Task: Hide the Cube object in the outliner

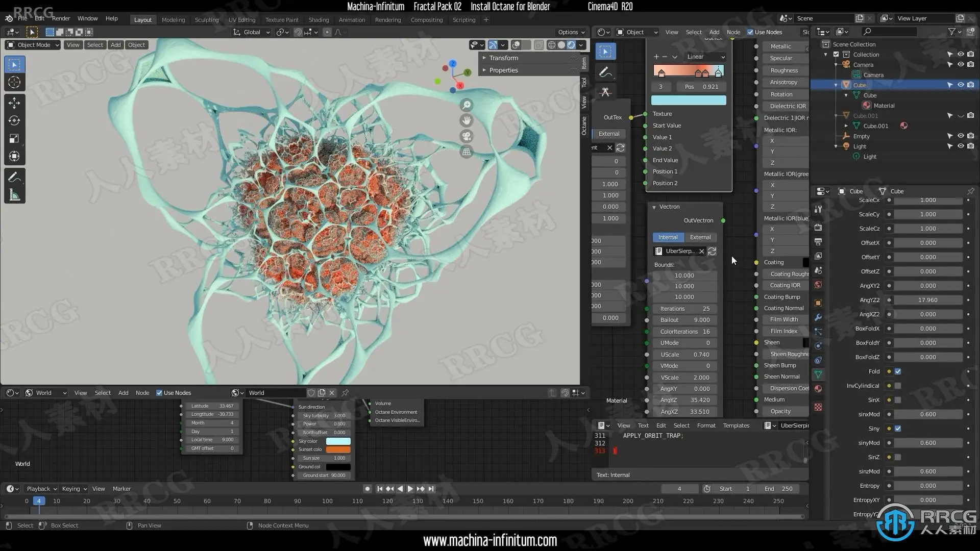Action: click(960, 85)
